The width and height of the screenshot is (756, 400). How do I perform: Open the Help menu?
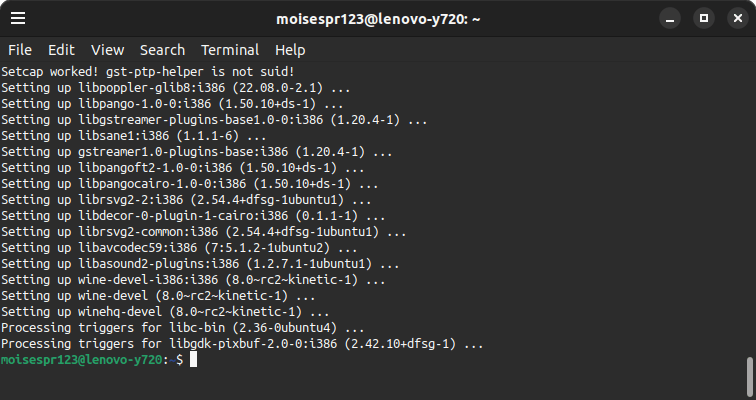coord(290,50)
